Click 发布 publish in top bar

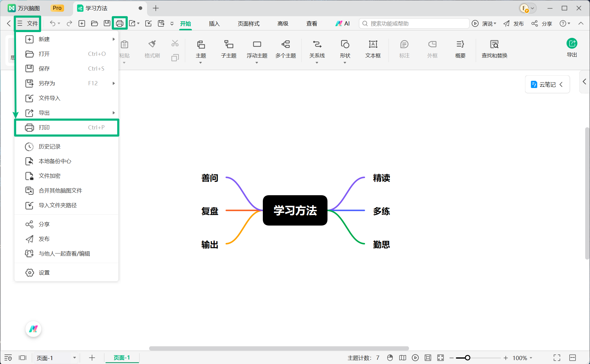point(514,23)
